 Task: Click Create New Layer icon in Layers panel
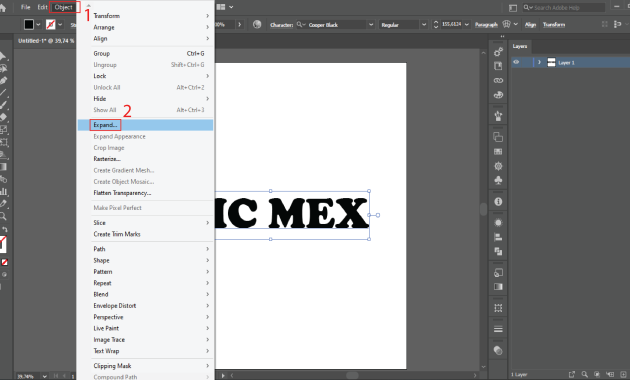[x=622, y=374]
